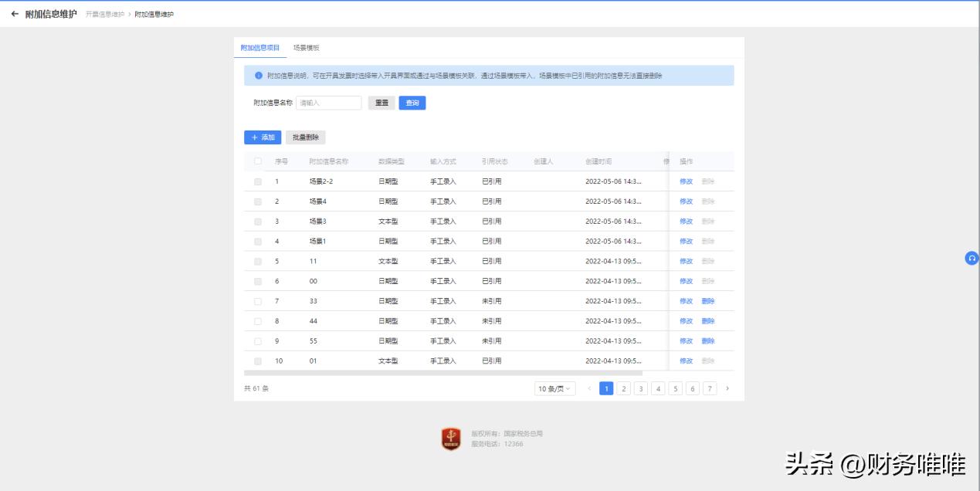This screenshot has height=491, width=980.
Task: Switch to the 场景模板 tab
Action: 306,48
